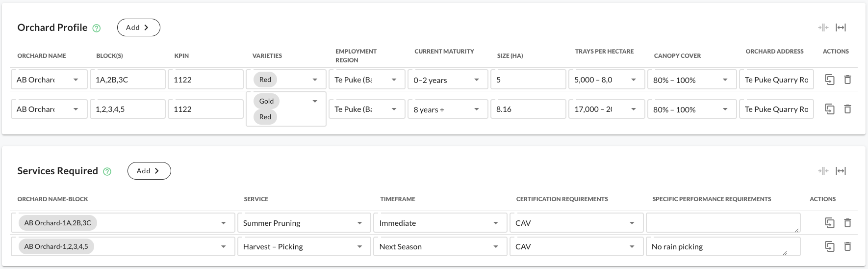Viewport: 868px width, 269px height.
Task: Click Add button in Services Required
Action: coord(149,171)
